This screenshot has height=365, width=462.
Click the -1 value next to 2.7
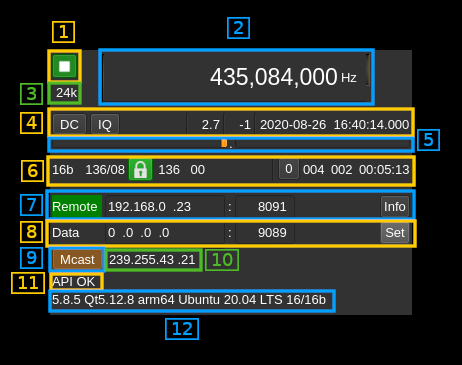(x=245, y=125)
